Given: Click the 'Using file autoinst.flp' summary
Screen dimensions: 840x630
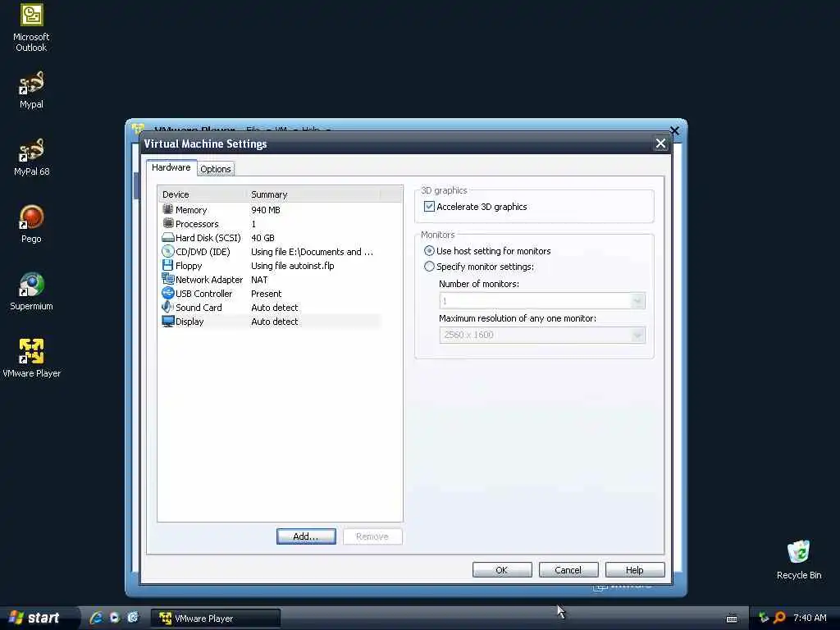Looking at the screenshot, I should pyautogui.click(x=293, y=266).
